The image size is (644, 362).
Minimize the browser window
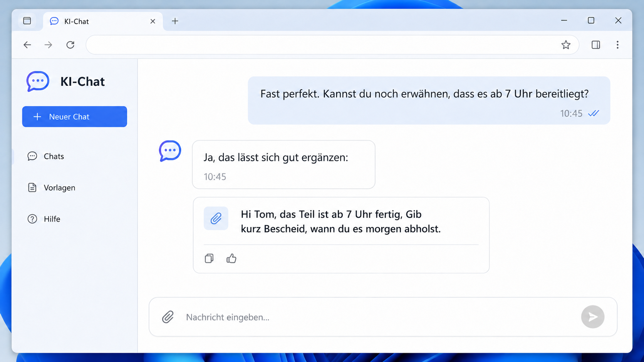tap(564, 20)
